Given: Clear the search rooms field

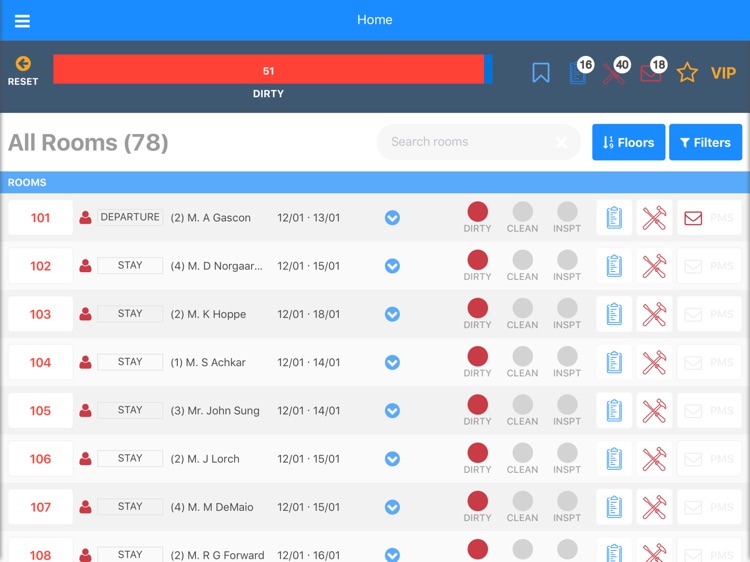Looking at the screenshot, I should 562,142.
